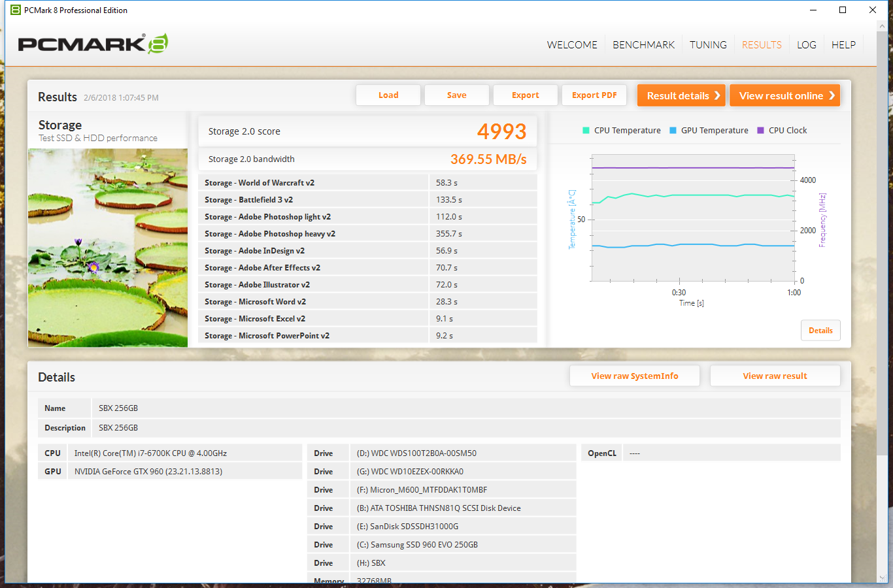The image size is (893, 588).
Task: Click the PCMark title bar app icon
Action: click(15, 10)
